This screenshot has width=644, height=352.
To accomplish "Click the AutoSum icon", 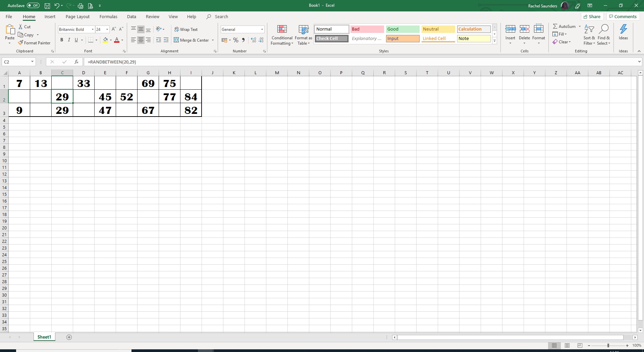I will pos(556,26).
